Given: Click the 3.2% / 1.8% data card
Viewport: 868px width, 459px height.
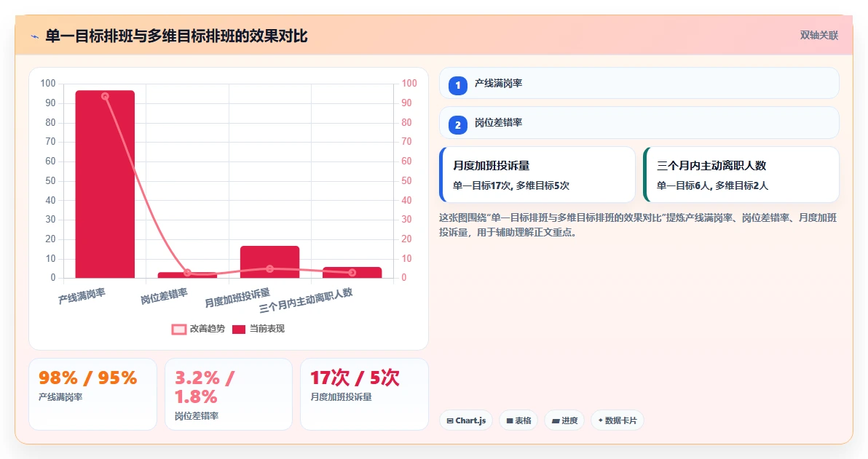Looking at the screenshot, I should tap(228, 394).
